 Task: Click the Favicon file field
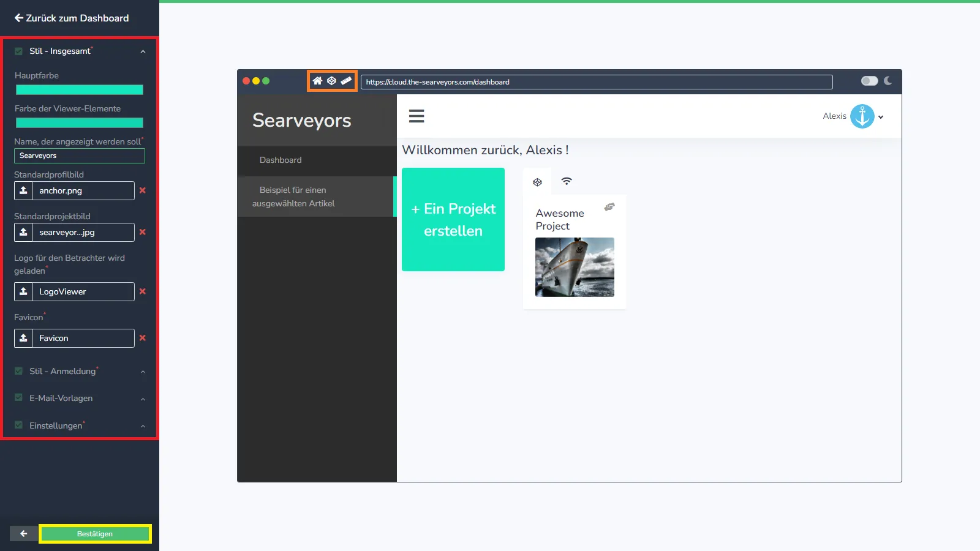click(x=83, y=338)
